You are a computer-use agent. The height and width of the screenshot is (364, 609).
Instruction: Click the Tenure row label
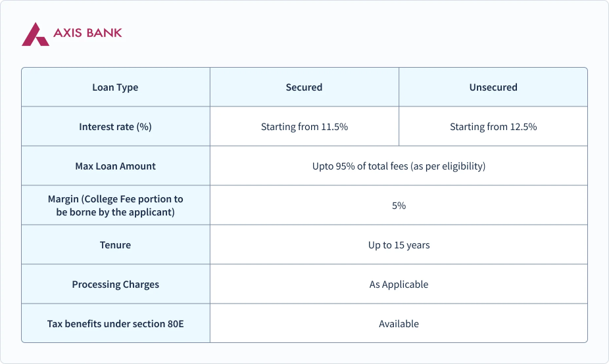[x=115, y=245]
